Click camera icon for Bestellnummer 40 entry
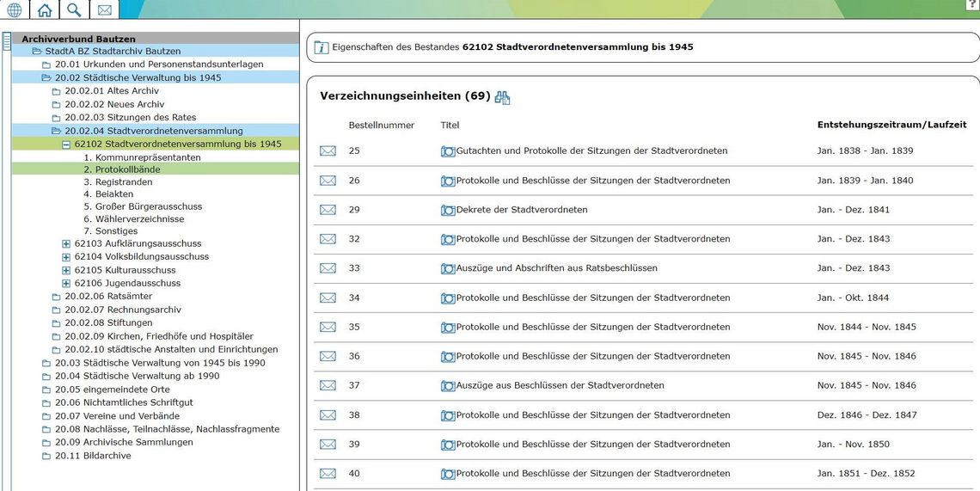This screenshot has width=980, height=491. [x=447, y=474]
